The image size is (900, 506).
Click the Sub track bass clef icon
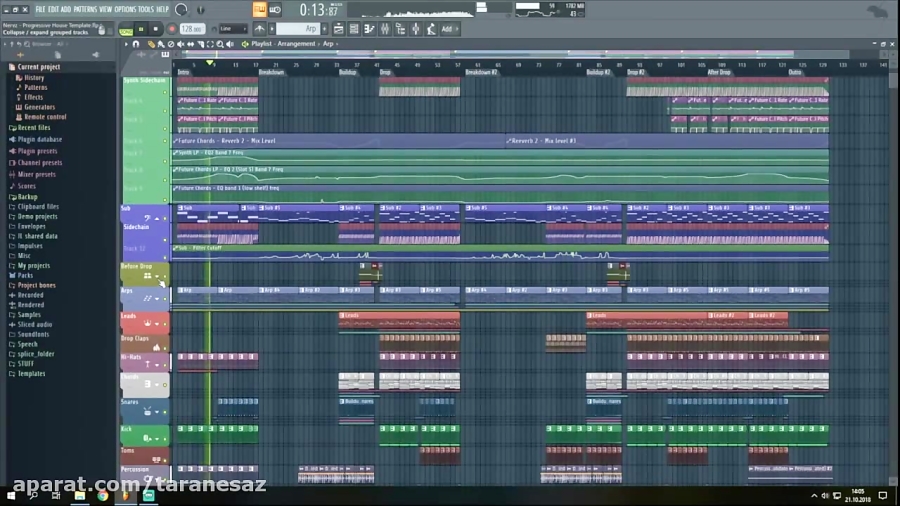click(148, 218)
